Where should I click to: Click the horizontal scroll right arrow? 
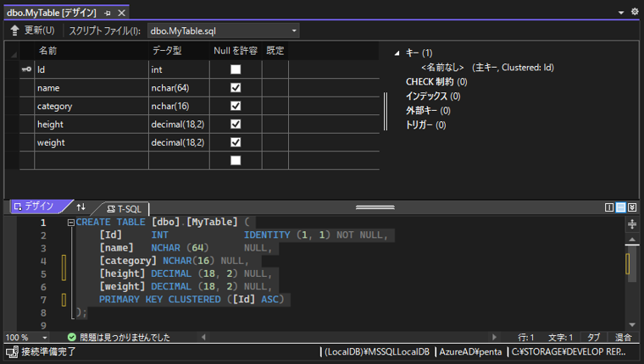point(494,337)
